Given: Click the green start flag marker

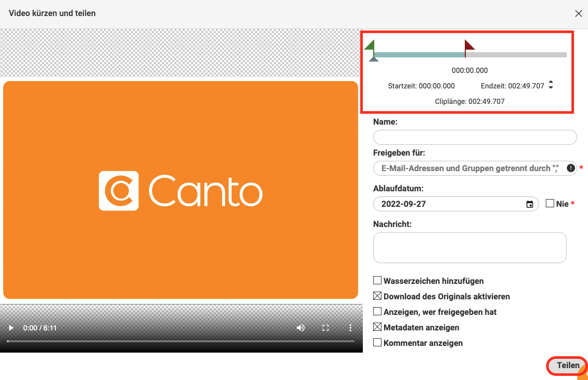Looking at the screenshot, I should 370,45.
